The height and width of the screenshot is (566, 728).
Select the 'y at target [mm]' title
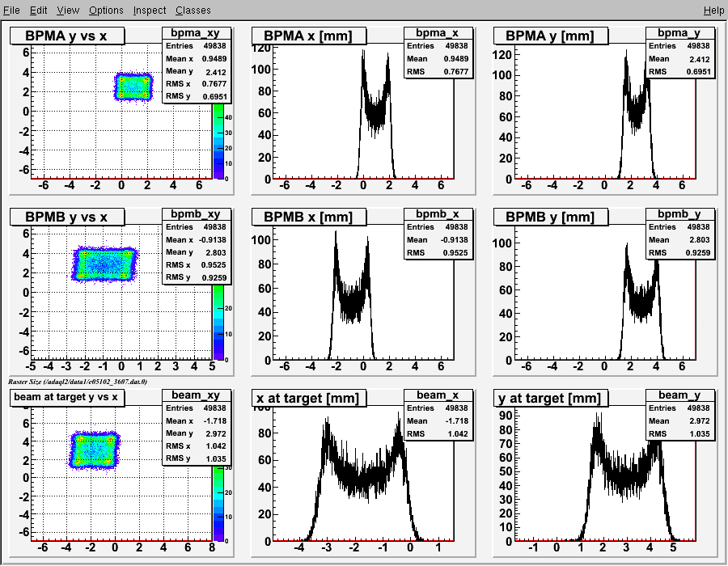pos(551,398)
